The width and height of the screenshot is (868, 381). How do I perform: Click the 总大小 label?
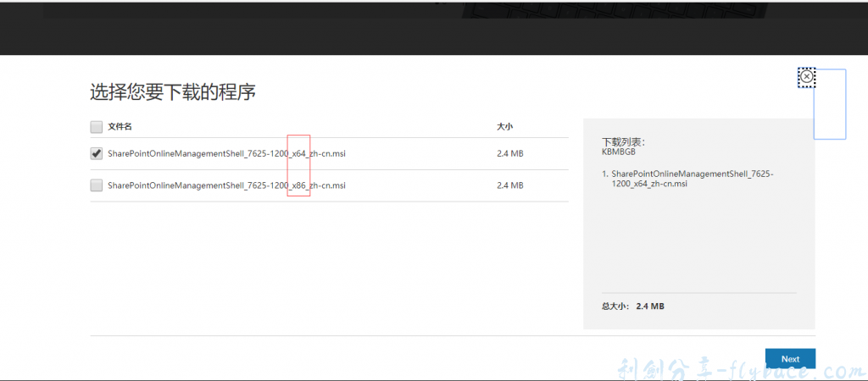point(615,306)
